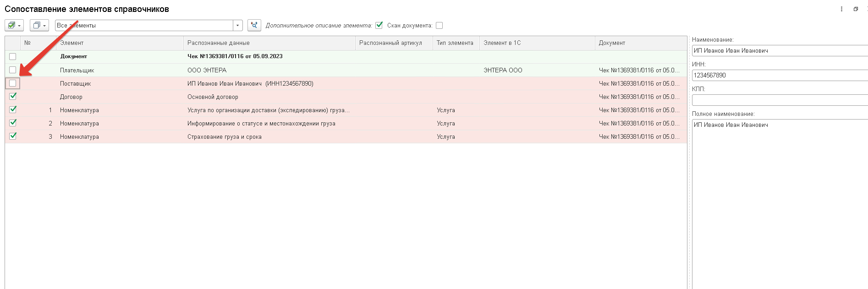Tick the checkbox in the Плательщик row

[x=13, y=70]
